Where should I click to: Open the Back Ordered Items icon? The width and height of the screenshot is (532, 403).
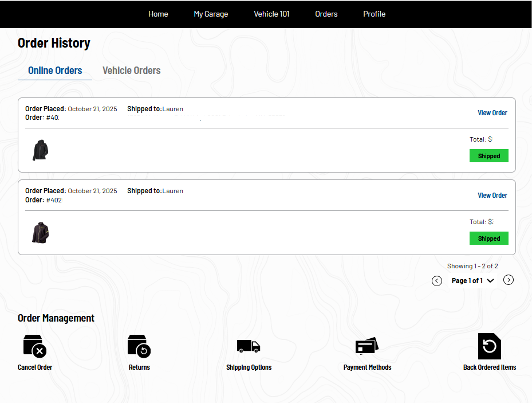tap(490, 346)
